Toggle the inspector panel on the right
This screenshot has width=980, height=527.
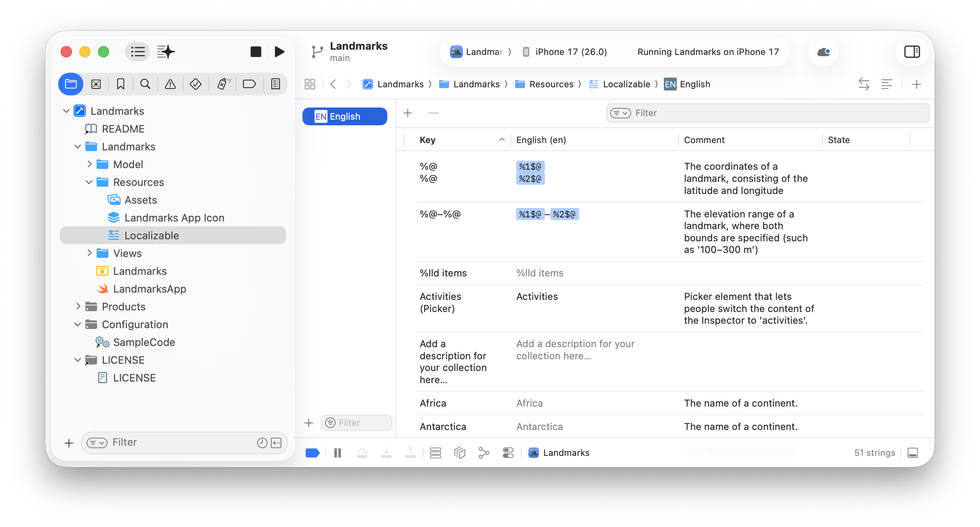tap(912, 52)
